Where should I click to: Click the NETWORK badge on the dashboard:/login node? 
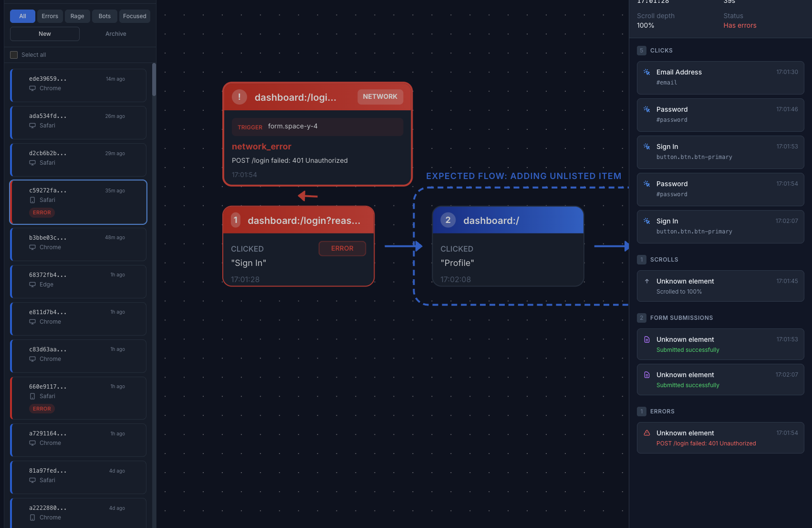point(380,96)
